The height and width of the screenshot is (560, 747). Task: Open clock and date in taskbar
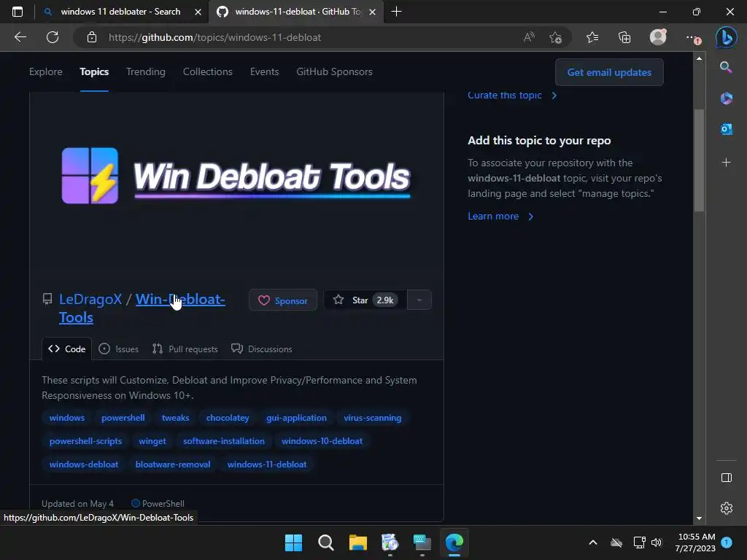coord(695,542)
